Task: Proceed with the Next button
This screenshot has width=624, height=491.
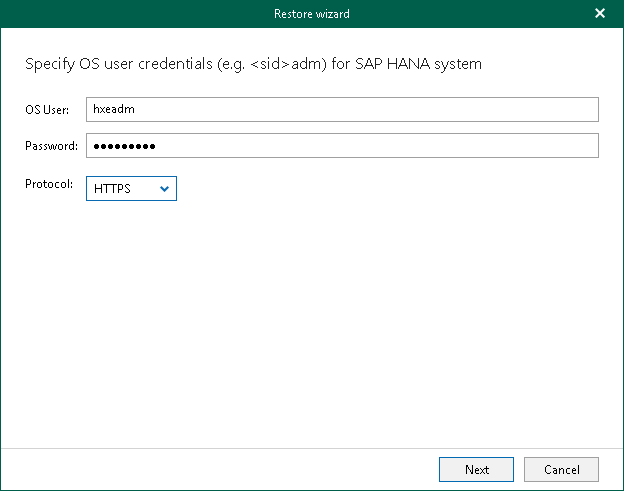Action: point(476,469)
